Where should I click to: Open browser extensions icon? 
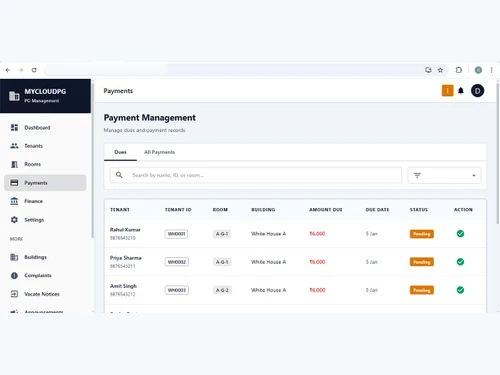point(459,70)
